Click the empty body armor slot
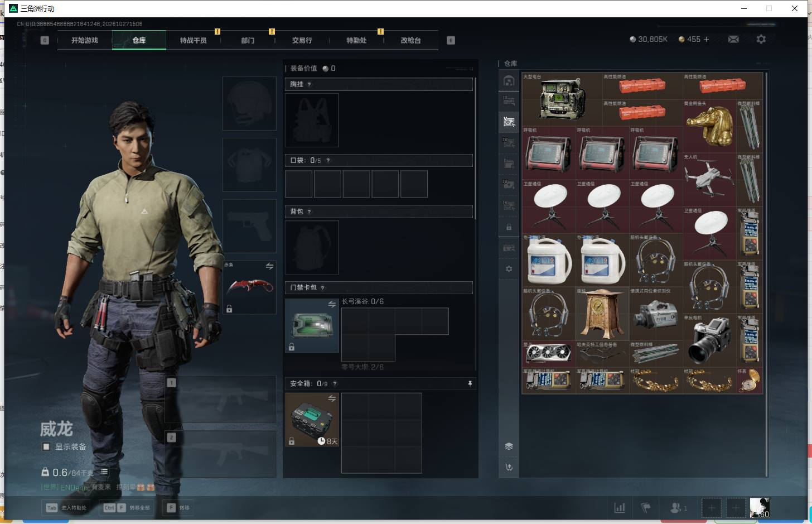Screen dimensions: 812x524 pyautogui.click(x=249, y=165)
